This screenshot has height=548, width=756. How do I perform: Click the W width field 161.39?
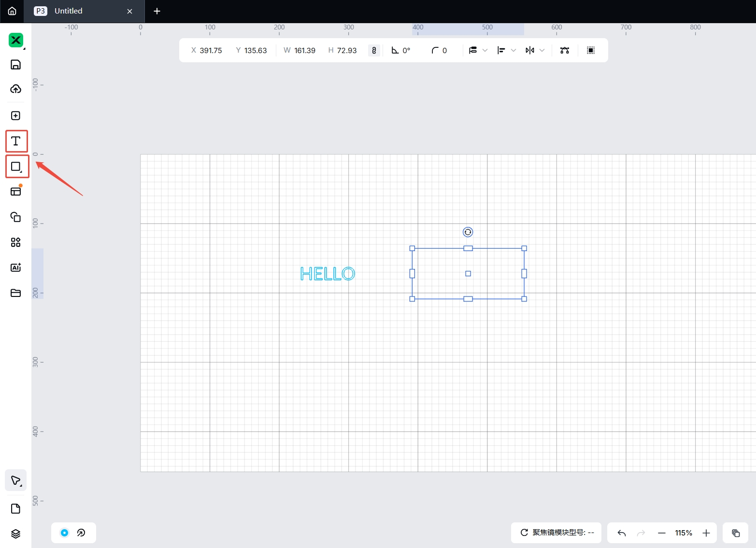(x=304, y=50)
